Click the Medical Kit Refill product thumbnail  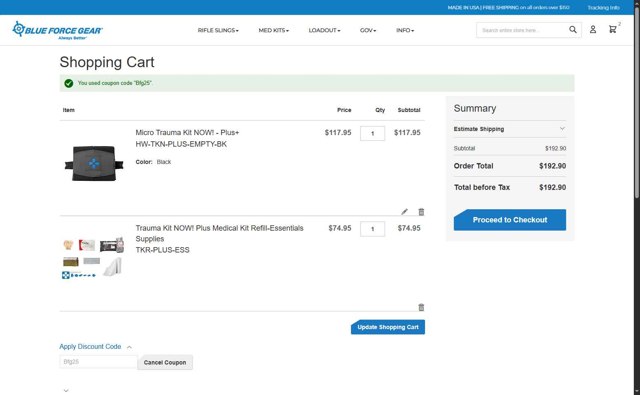pyautogui.click(x=93, y=257)
